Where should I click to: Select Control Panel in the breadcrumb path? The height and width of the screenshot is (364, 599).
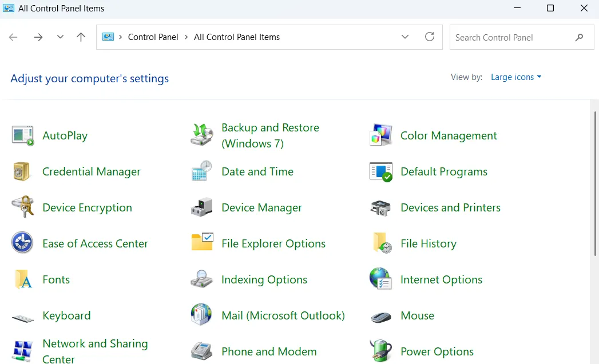coord(153,37)
